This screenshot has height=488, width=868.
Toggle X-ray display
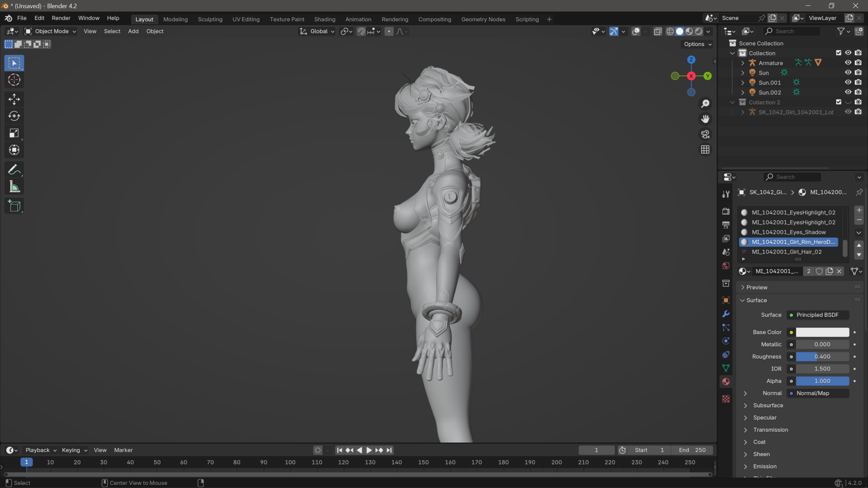point(658,31)
